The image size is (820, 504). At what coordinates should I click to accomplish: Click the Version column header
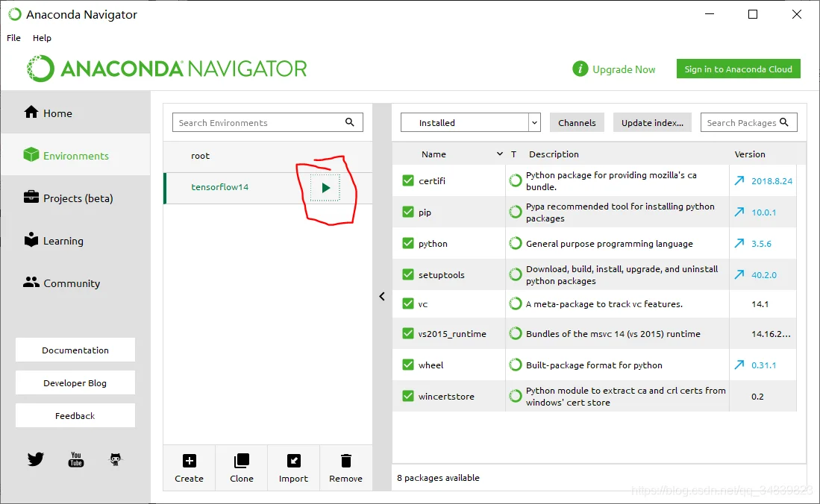coord(749,154)
